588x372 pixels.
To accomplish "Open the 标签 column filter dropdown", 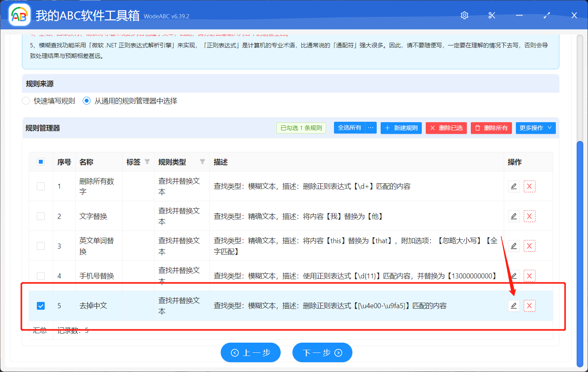I will (147, 161).
